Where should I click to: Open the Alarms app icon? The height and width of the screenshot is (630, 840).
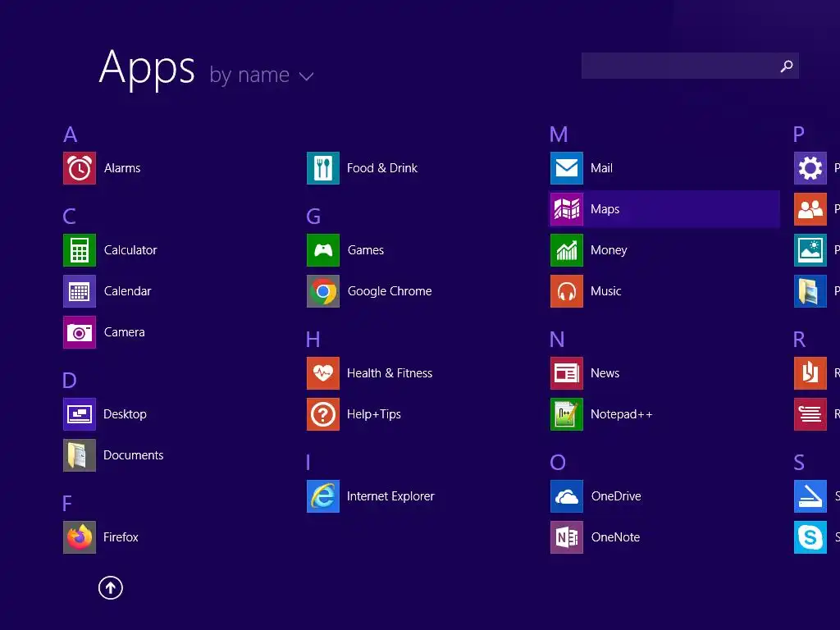(80, 168)
